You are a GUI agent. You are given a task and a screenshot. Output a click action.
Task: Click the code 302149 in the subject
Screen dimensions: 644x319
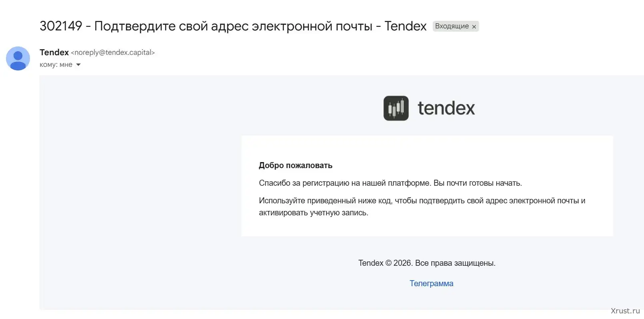click(x=61, y=26)
